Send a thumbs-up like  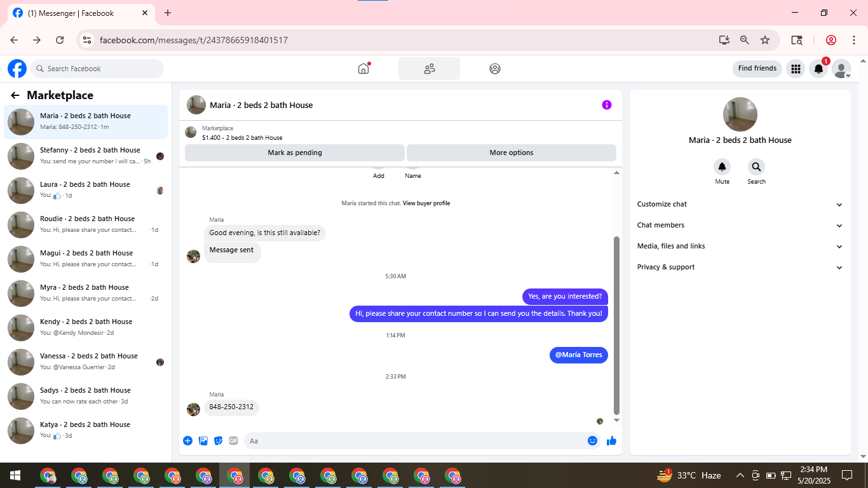click(611, 441)
